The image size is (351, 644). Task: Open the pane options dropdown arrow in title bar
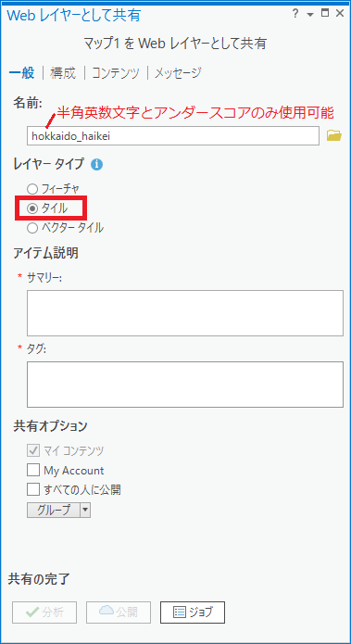310,15
